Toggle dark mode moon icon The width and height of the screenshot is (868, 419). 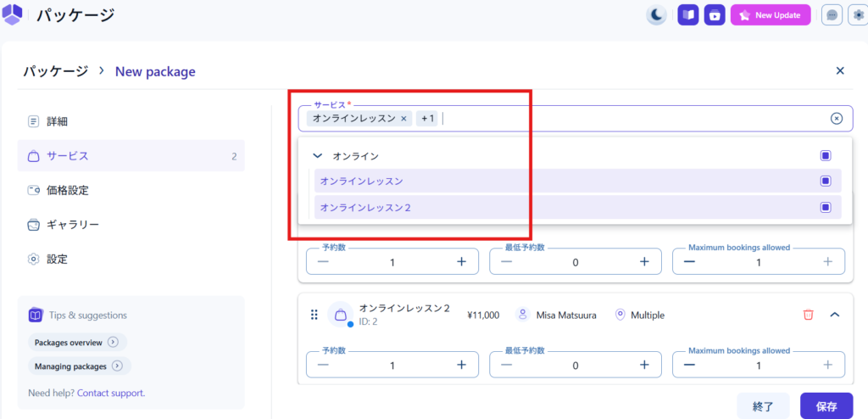coord(656,14)
